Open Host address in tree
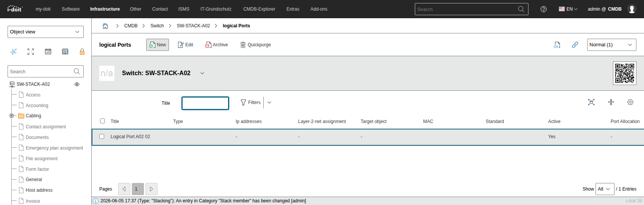 39,190
